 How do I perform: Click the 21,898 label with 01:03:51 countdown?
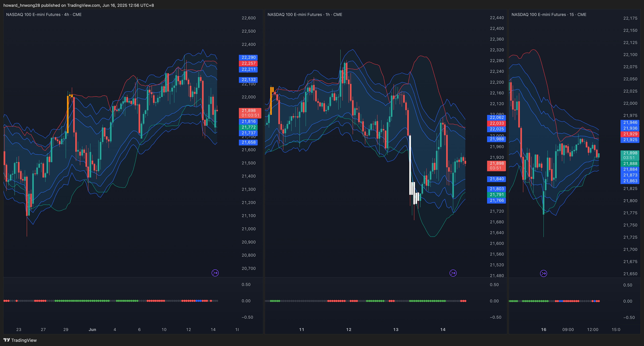point(250,113)
